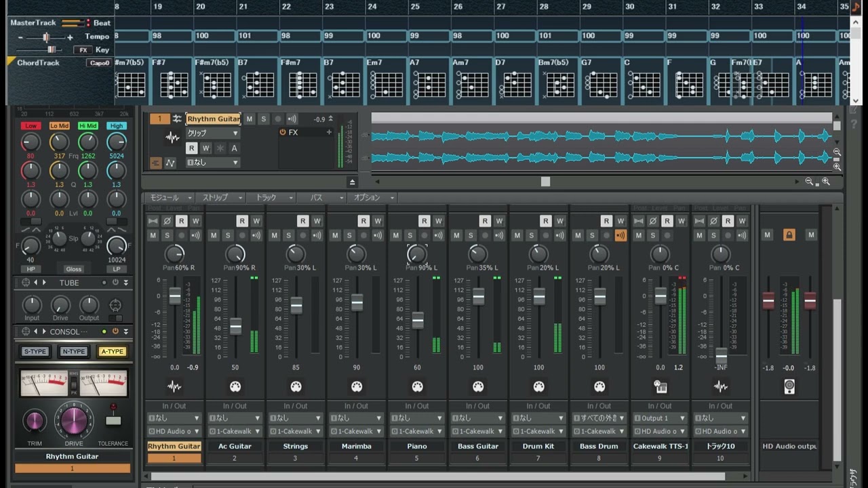Click interleave icon on トラック10 strip
Screen dimensions: 868x488
699,221
